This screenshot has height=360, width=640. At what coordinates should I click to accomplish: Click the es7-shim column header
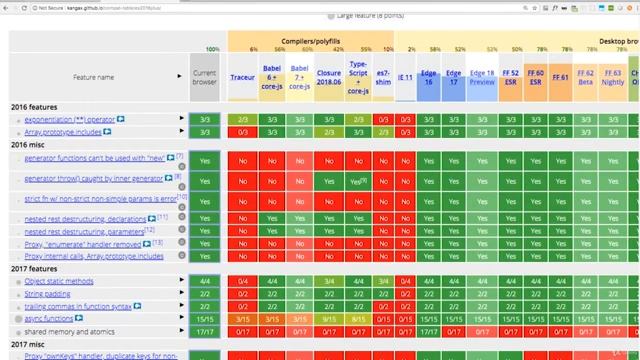pyautogui.click(x=383, y=77)
